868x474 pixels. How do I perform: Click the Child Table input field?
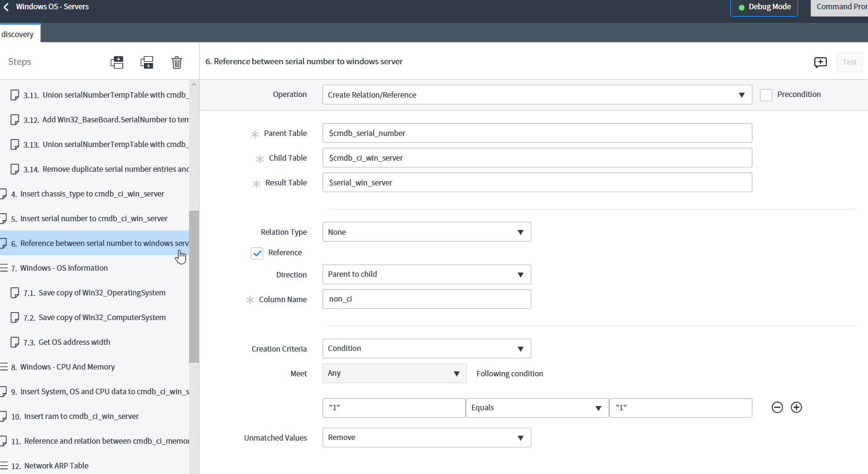pyautogui.click(x=537, y=158)
